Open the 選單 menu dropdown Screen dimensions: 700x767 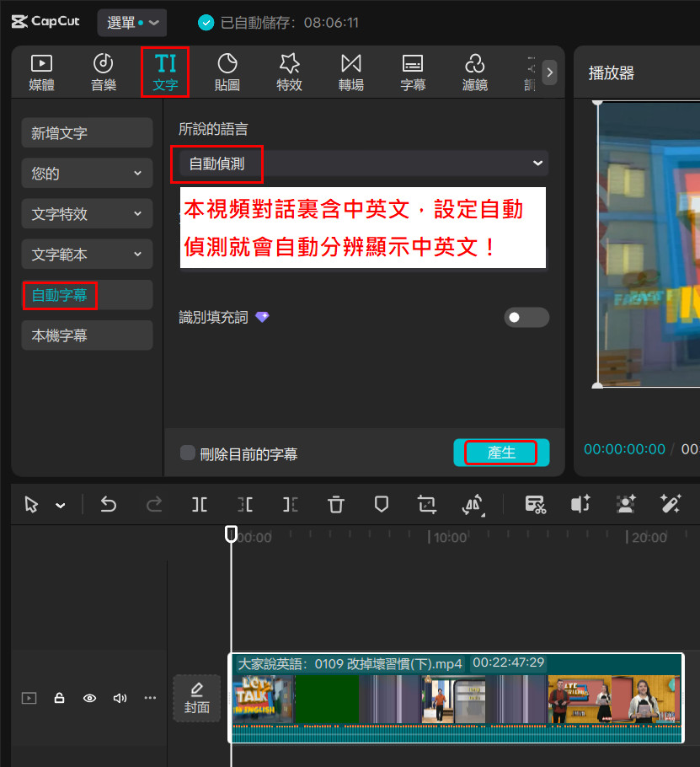[x=132, y=23]
